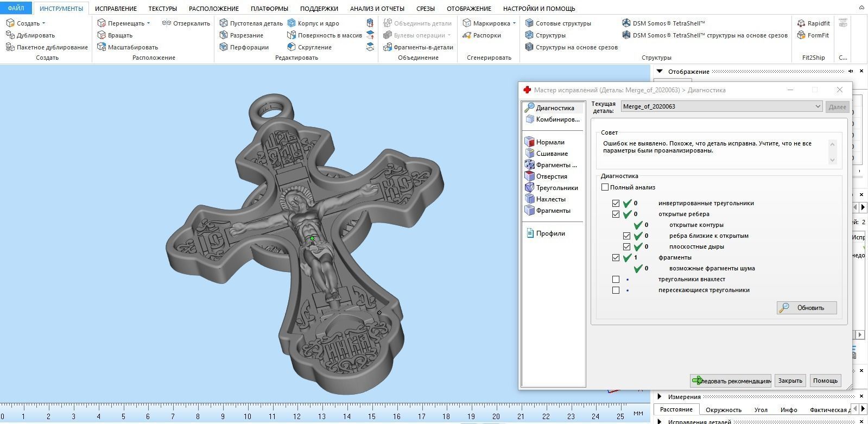Open Сотовые структуры tool

pos(558,23)
